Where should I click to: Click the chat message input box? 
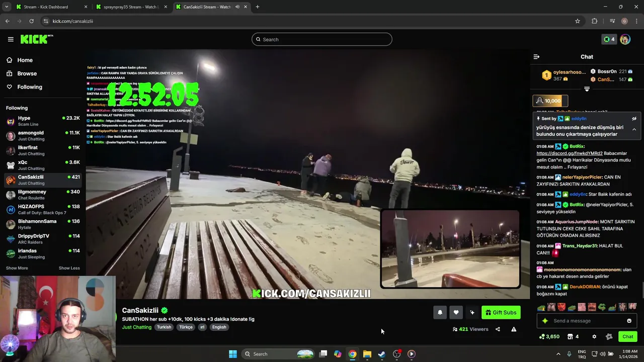586,321
